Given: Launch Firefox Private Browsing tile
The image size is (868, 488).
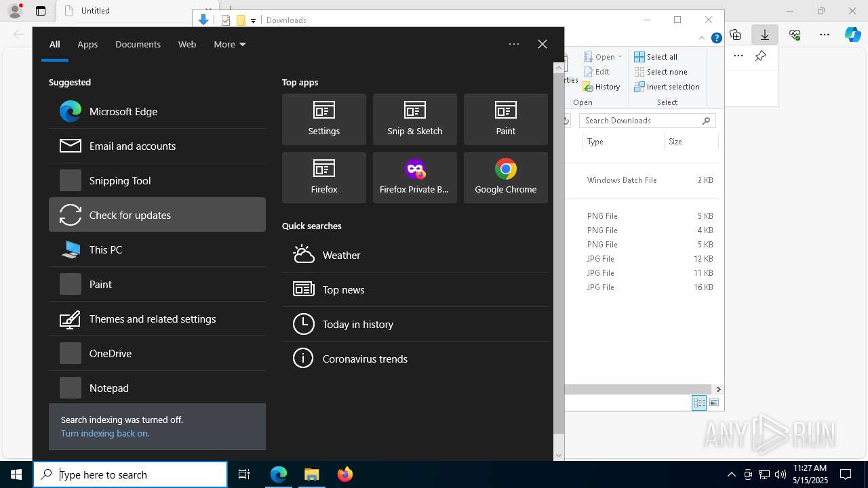Looking at the screenshot, I should pyautogui.click(x=415, y=178).
